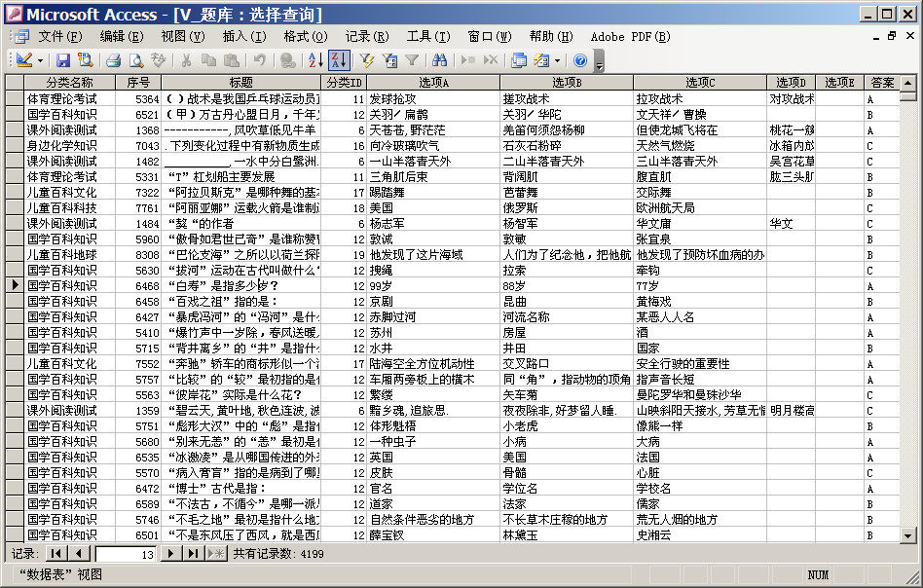
Task: Click the vertical scrollbar down arrow
Action: pos(907,535)
